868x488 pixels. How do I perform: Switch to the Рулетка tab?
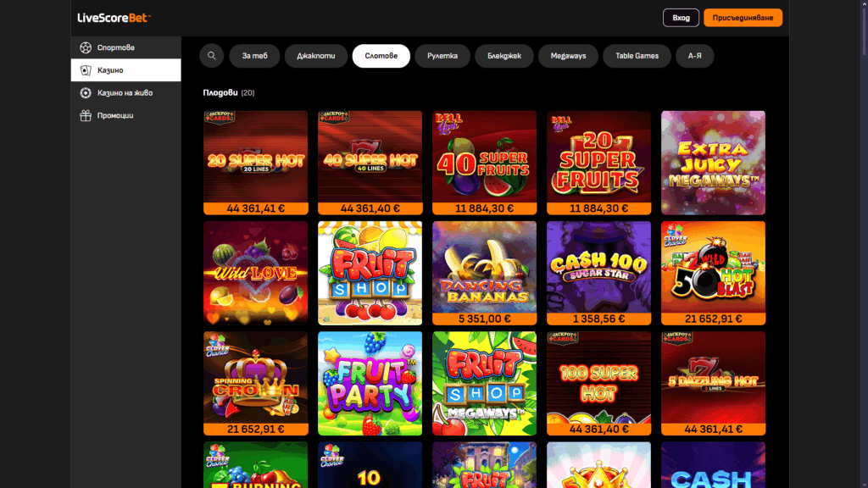tap(442, 56)
